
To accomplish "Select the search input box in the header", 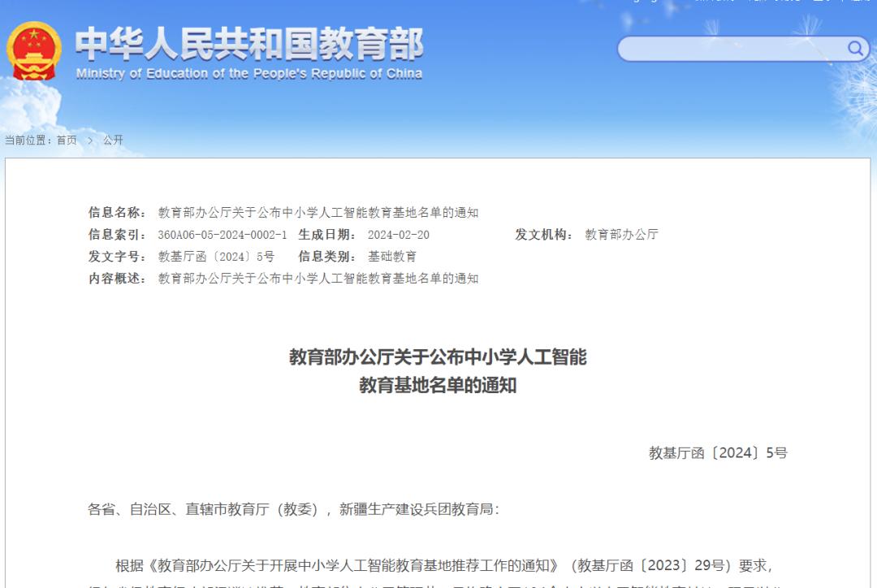I will [731, 48].
